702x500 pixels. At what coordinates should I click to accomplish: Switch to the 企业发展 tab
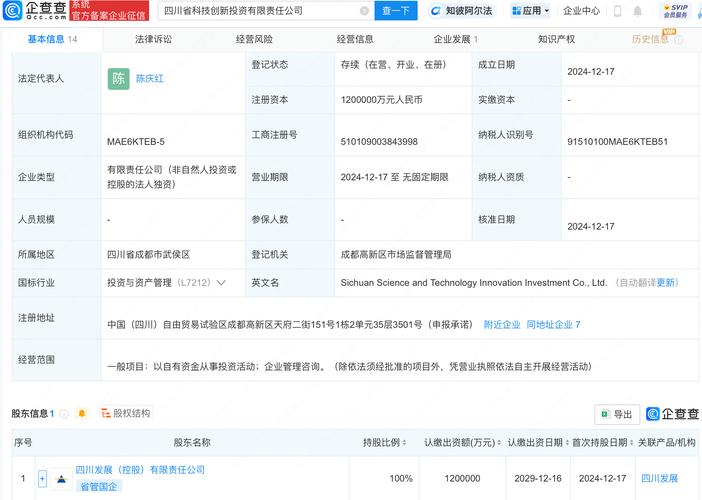456,39
